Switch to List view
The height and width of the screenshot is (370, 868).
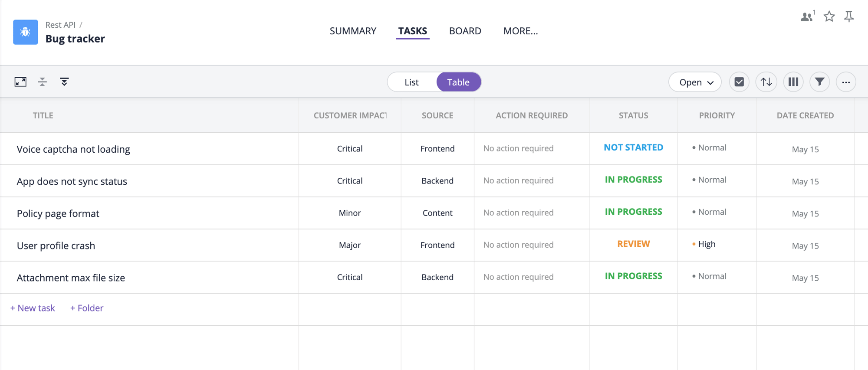tap(411, 82)
